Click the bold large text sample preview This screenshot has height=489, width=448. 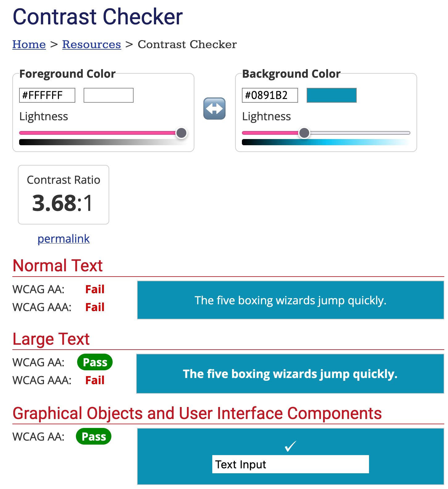coord(290,374)
